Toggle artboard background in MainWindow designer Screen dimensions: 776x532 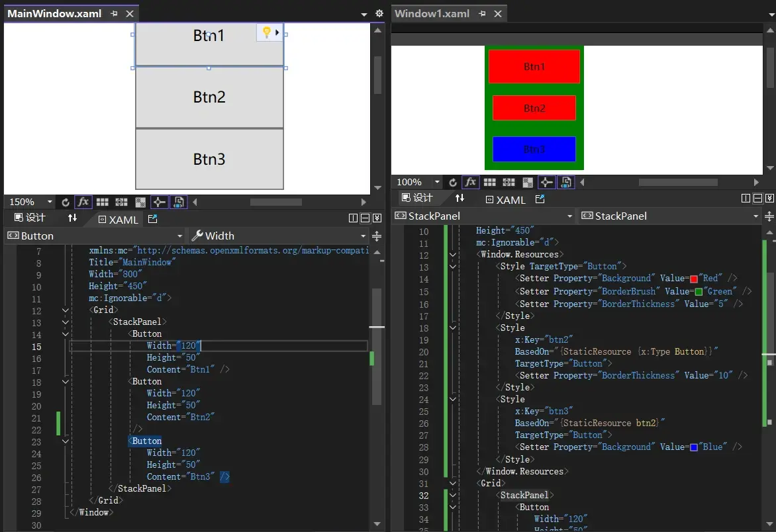pos(140,202)
